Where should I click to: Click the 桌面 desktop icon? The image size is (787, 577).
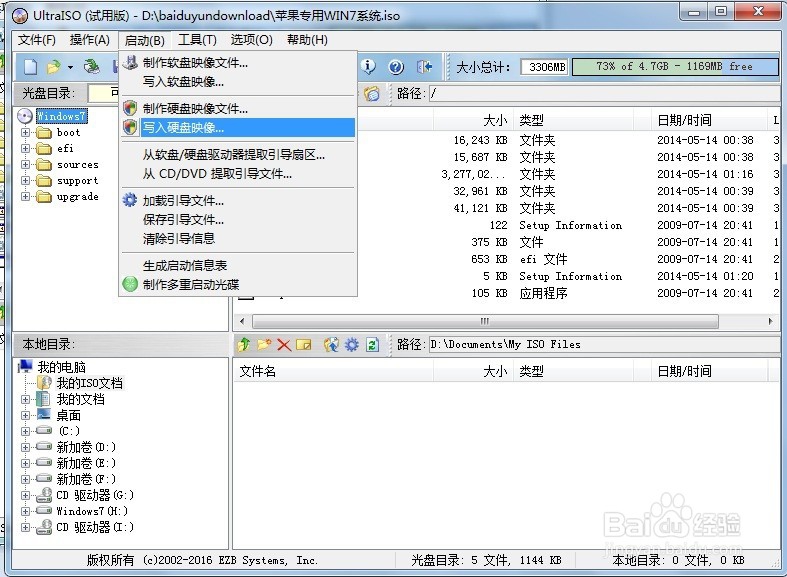(x=44, y=414)
